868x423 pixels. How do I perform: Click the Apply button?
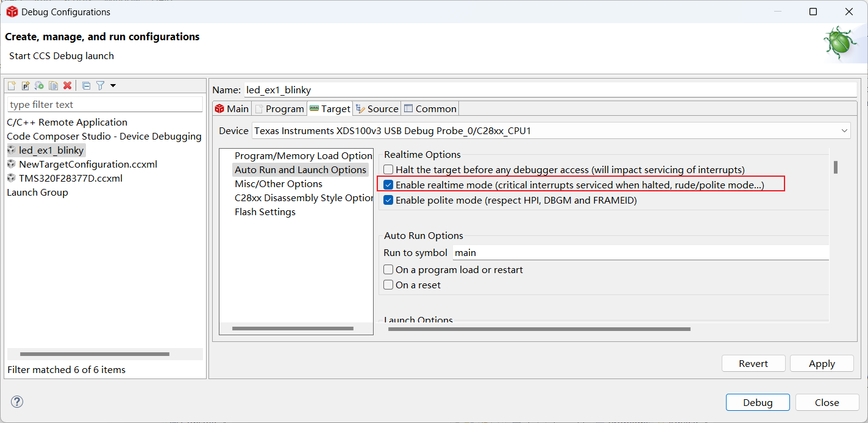pyautogui.click(x=821, y=363)
